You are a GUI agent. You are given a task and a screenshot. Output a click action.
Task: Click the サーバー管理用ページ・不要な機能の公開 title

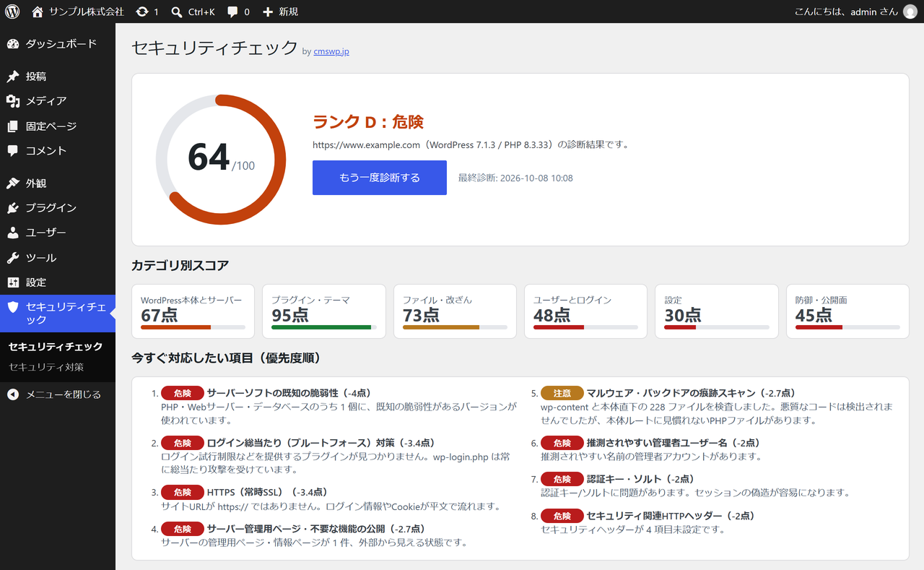(316, 529)
